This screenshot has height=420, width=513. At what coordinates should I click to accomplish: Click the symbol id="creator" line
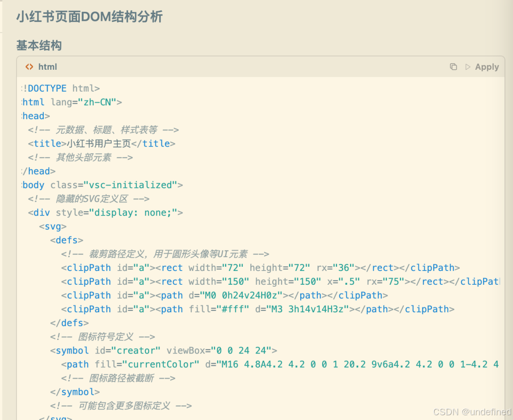pyautogui.click(x=163, y=351)
